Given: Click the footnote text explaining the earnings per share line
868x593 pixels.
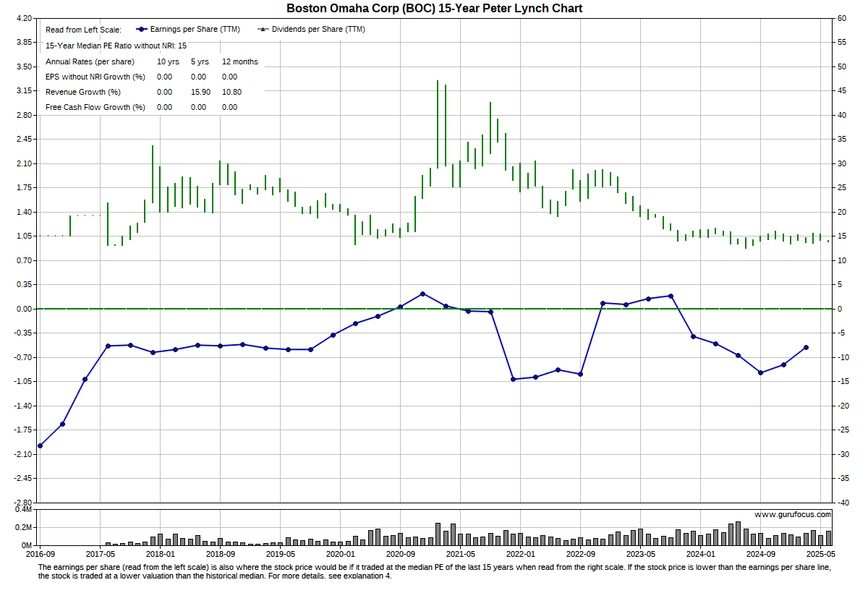Looking at the screenshot, I should click(434, 571).
